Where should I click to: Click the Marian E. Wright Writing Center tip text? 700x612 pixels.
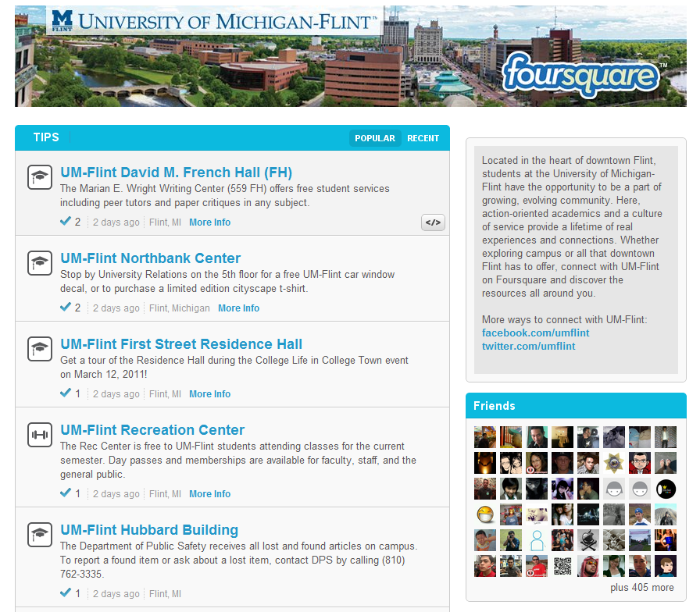(x=225, y=195)
